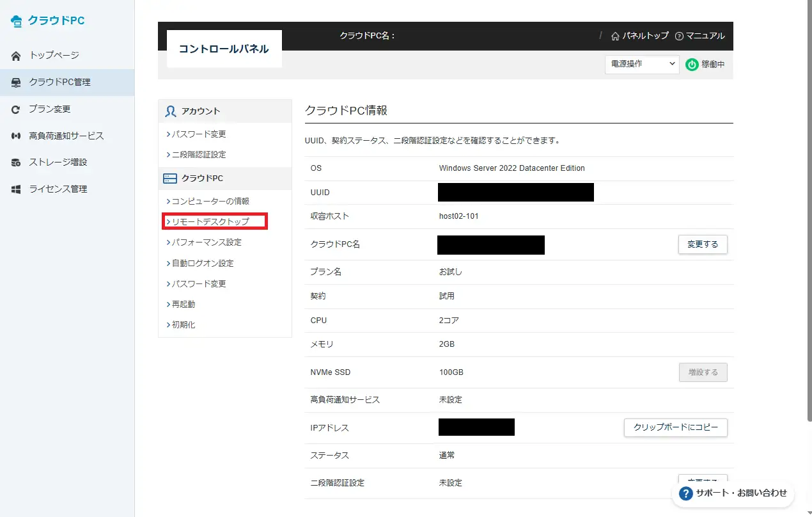The image size is (812, 517).
Task: Click the クラウドPC cloud logo icon
Action: point(17,21)
